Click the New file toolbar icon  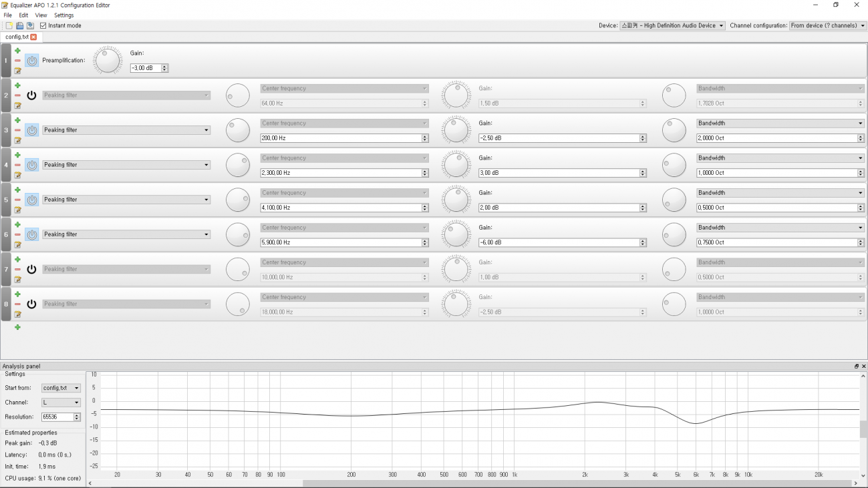pyautogui.click(x=9, y=25)
